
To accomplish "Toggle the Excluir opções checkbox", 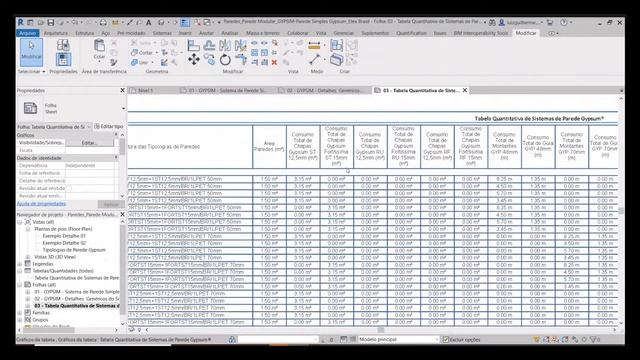I will pyautogui.click(x=446, y=339).
